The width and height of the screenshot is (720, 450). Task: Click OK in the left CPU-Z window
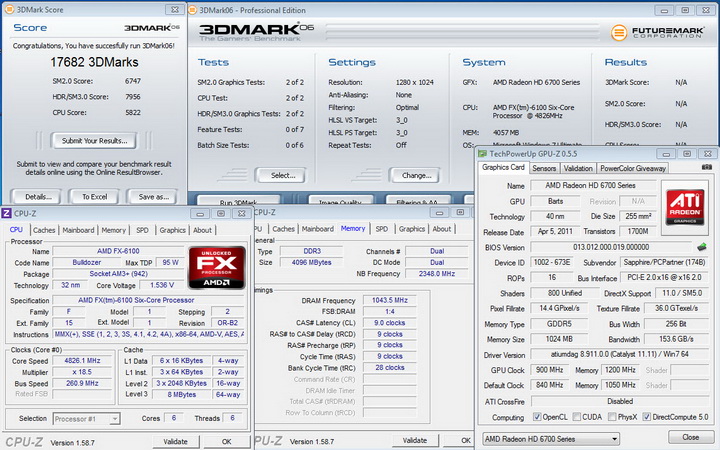226,441
